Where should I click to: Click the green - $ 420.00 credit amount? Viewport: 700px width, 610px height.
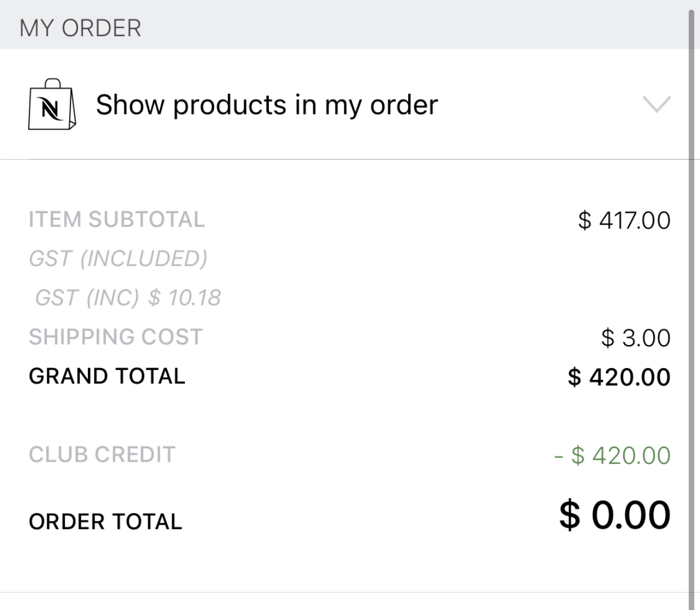612,456
